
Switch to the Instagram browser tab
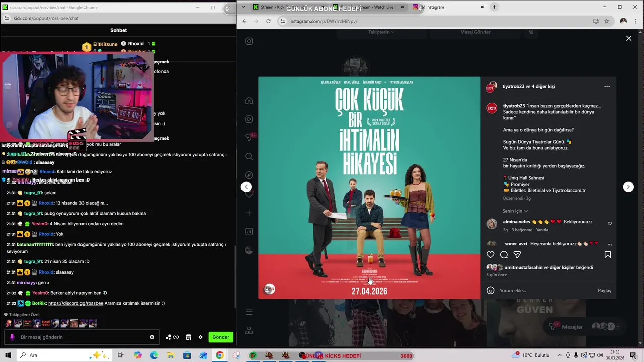pyautogui.click(x=448, y=7)
